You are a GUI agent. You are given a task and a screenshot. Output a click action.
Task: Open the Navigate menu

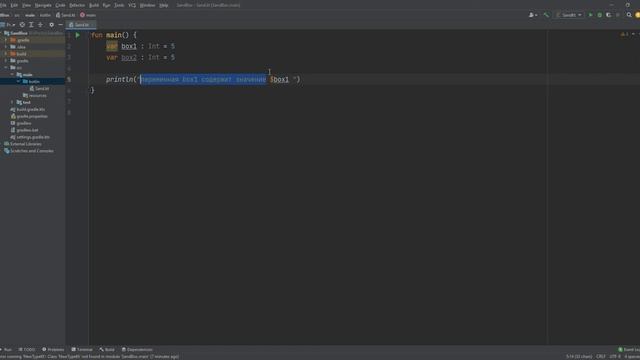[x=43, y=5]
